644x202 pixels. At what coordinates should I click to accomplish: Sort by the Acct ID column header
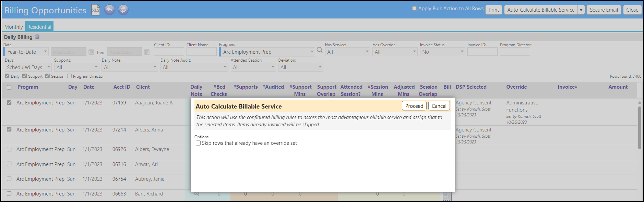pos(122,87)
